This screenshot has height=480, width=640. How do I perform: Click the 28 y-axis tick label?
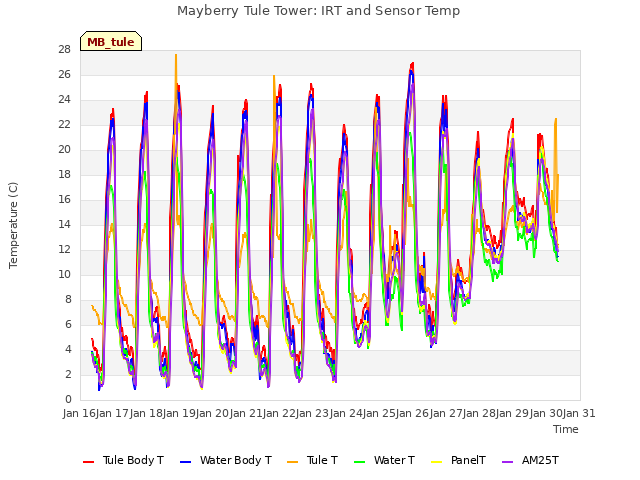(64, 50)
